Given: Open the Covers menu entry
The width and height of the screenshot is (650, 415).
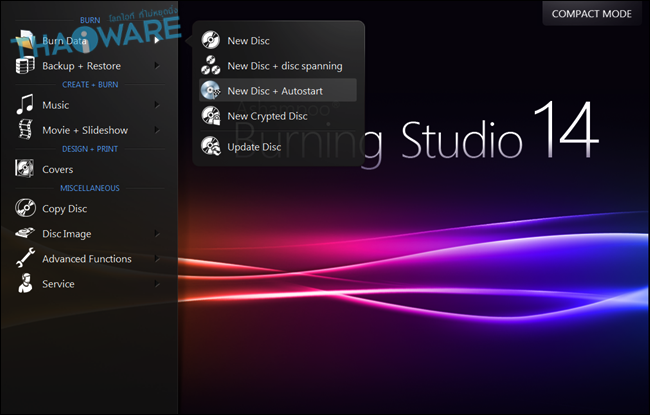Looking at the screenshot, I should tap(88, 169).
